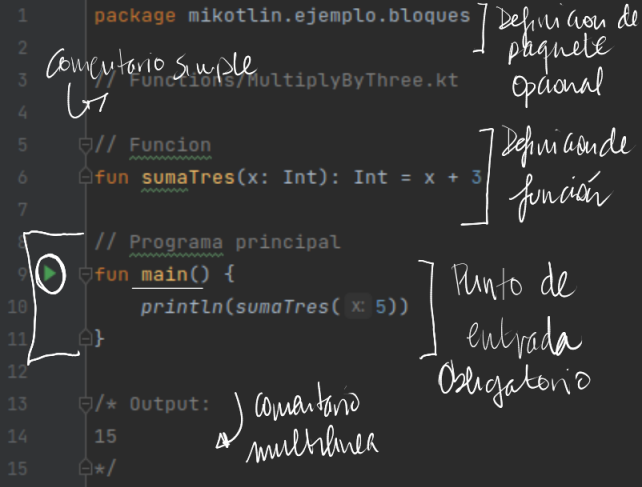The height and width of the screenshot is (487, 642).
Task: Click the Programa principal comment text
Action: tap(235, 242)
